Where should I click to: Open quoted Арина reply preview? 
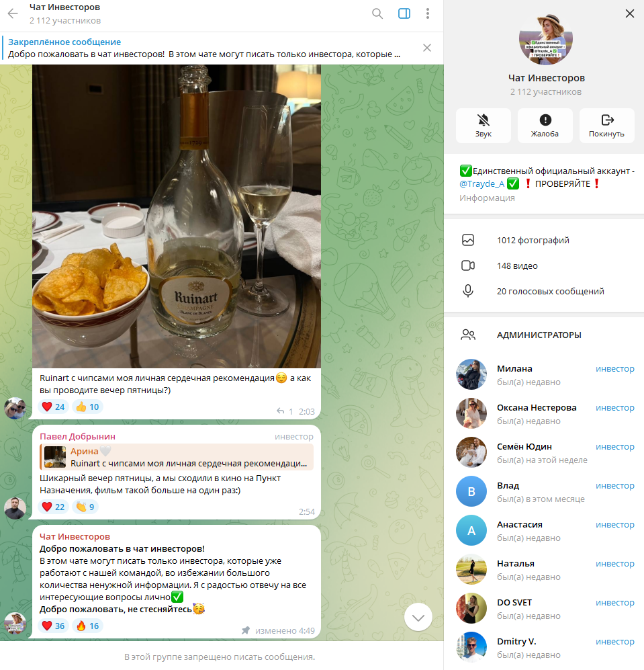tap(177, 457)
